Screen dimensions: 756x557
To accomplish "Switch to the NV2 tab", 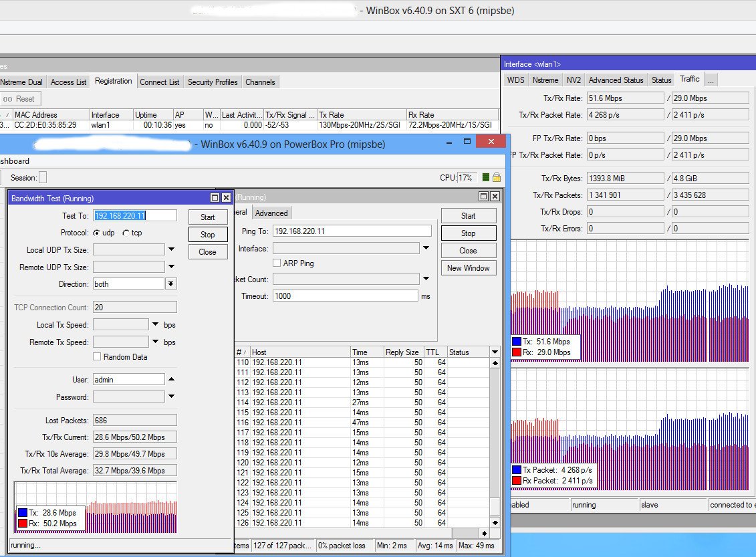I will pos(574,80).
